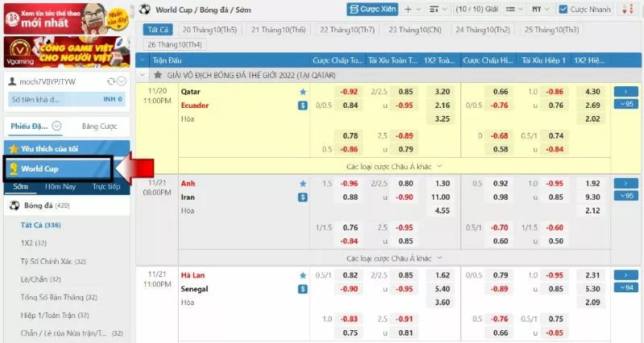Click the World Cup trophy icon in sidebar
The width and height of the screenshot is (644, 343).
(x=13, y=169)
